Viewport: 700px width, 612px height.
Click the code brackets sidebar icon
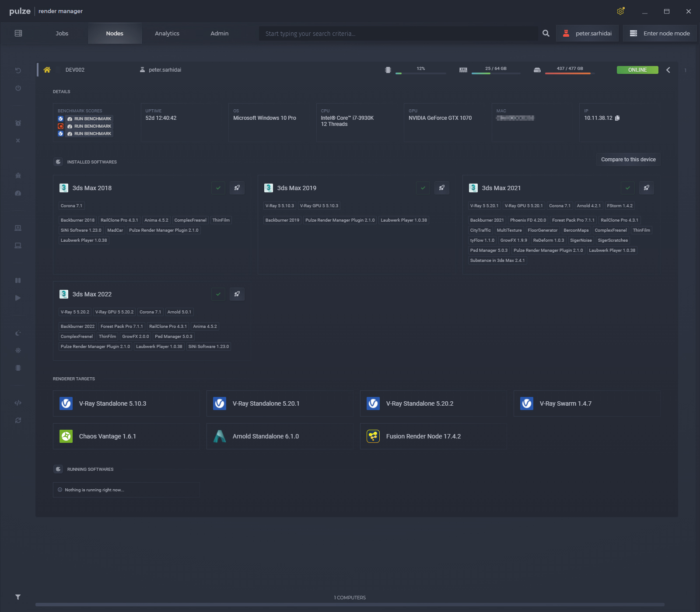pos(18,403)
